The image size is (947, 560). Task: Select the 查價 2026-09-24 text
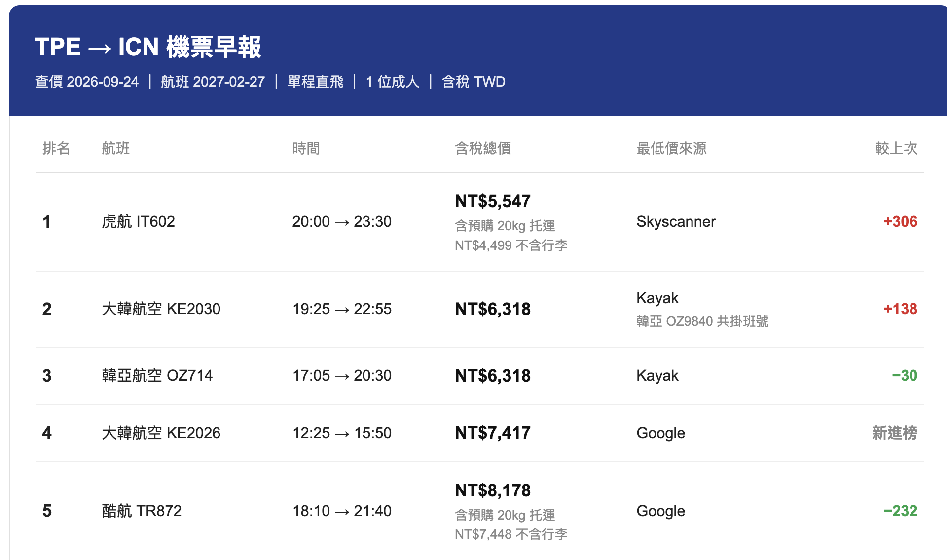pos(87,82)
